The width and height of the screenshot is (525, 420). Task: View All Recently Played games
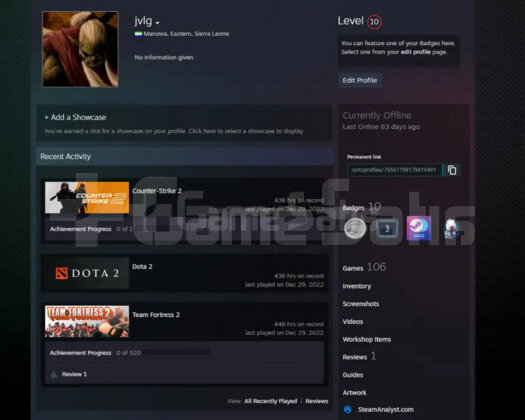(x=271, y=401)
